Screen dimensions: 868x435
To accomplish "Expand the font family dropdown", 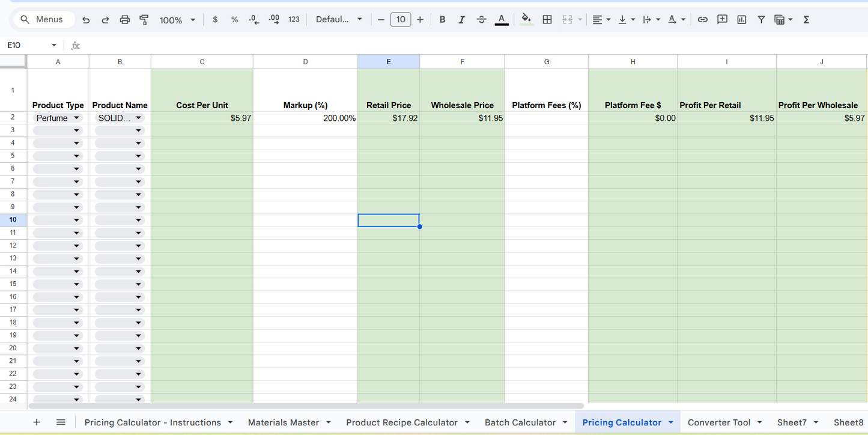I will pos(339,20).
